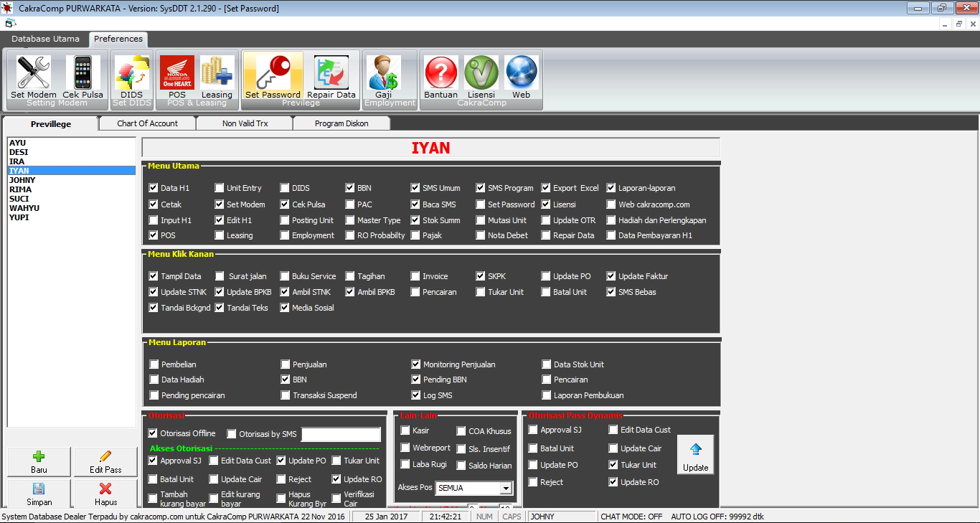
Task: Open the Lisensi green check icon
Action: pos(481,76)
